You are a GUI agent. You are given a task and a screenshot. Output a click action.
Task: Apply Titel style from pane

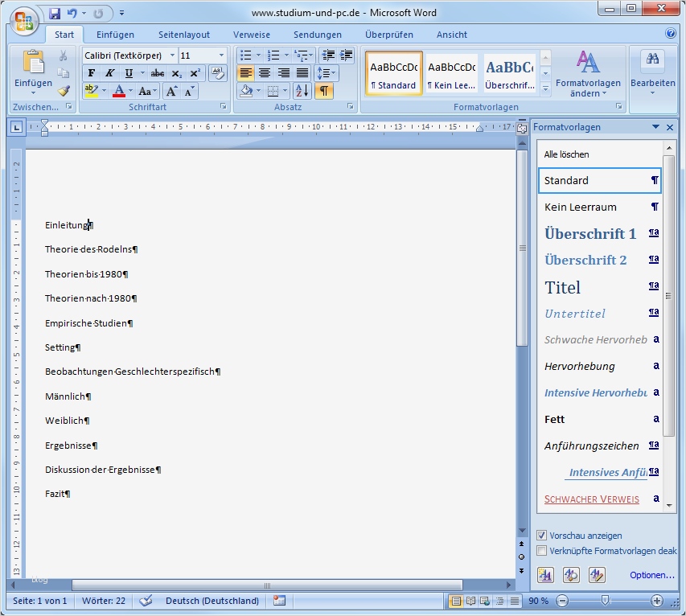coord(599,287)
